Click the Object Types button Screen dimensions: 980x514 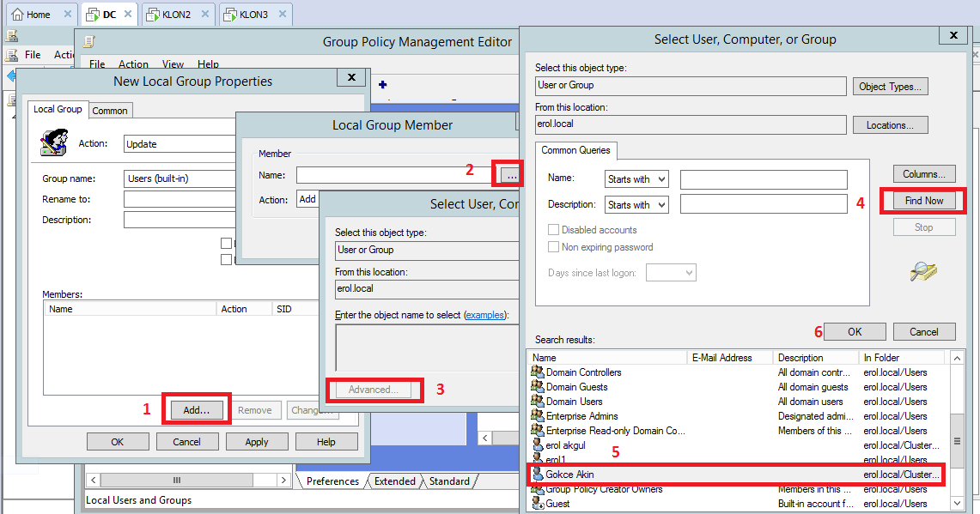[890, 87]
